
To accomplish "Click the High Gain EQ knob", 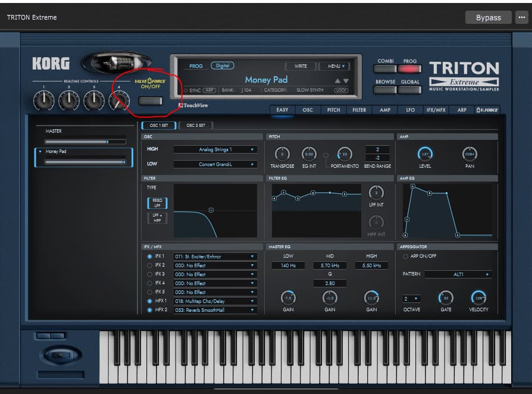I will pyautogui.click(x=371, y=298).
